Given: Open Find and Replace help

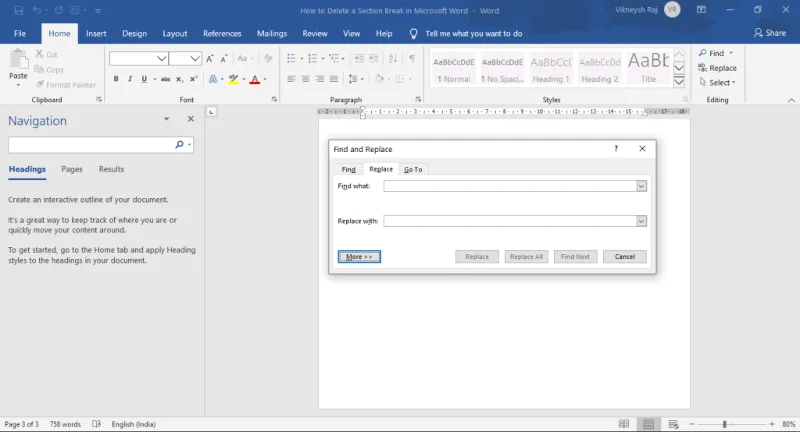Looking at the screenshot, I should point(616,149).
